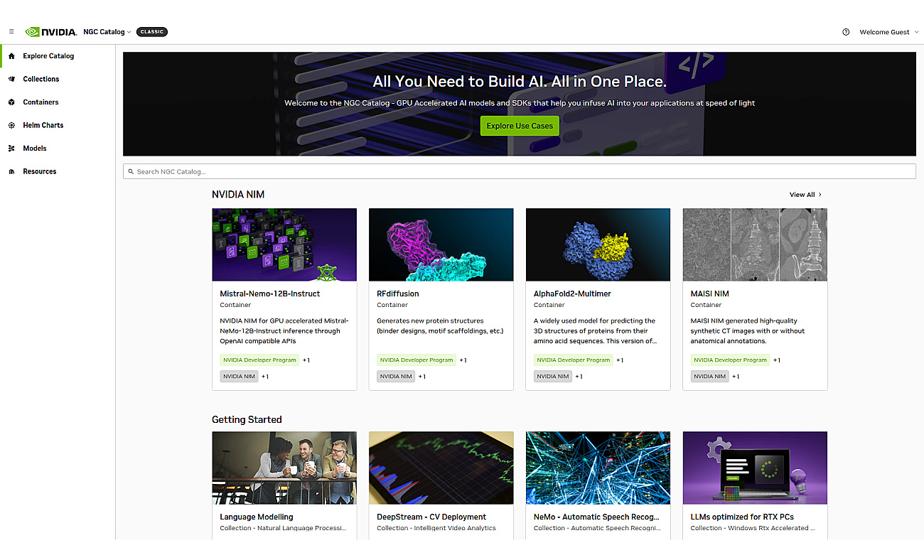This screenshot has width=924, height=560.
Task: Open Models in sidebar
Action: (35, 149)
